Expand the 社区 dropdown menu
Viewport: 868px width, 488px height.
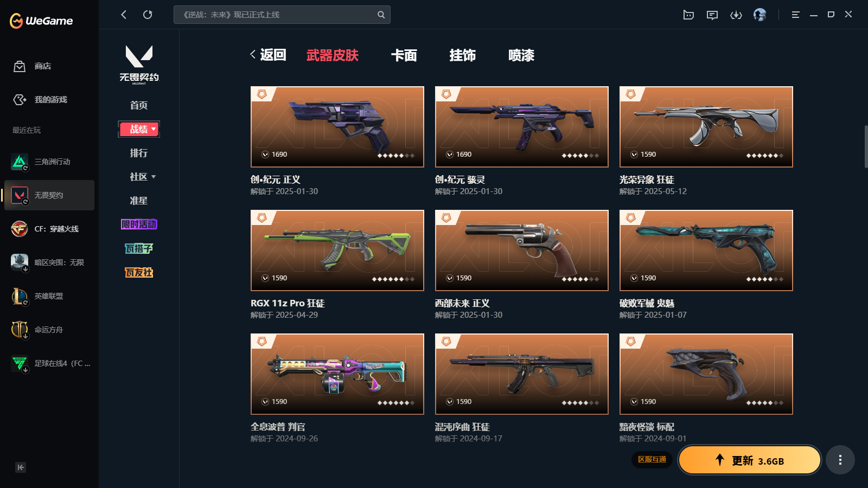click(x=143, y=177)
